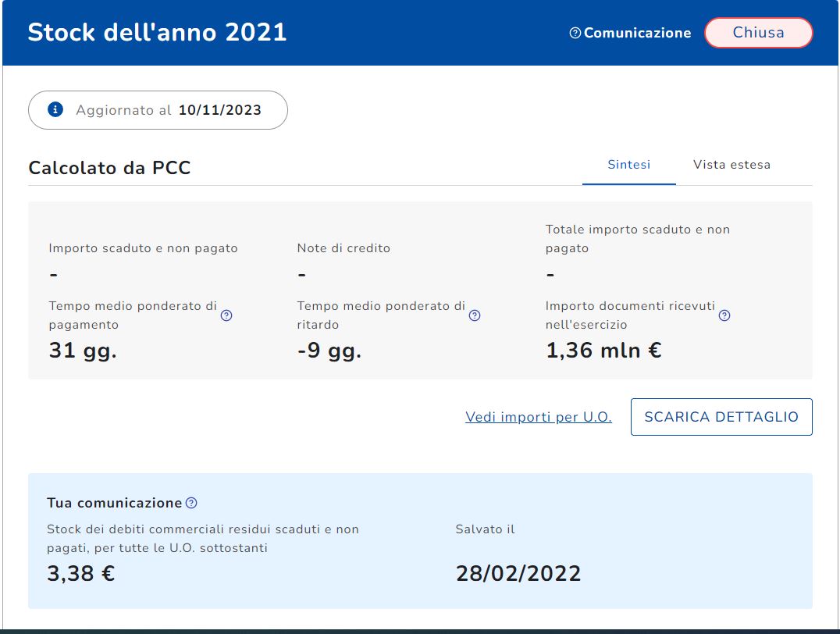
Task: Click the Comunicazione label in the header
Action: tap(637, 33)
